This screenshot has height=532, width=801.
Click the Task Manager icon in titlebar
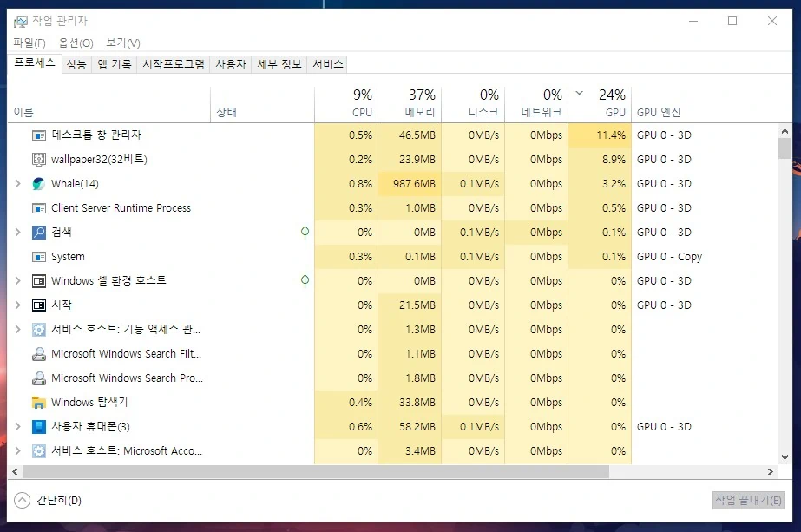[23, 19]
